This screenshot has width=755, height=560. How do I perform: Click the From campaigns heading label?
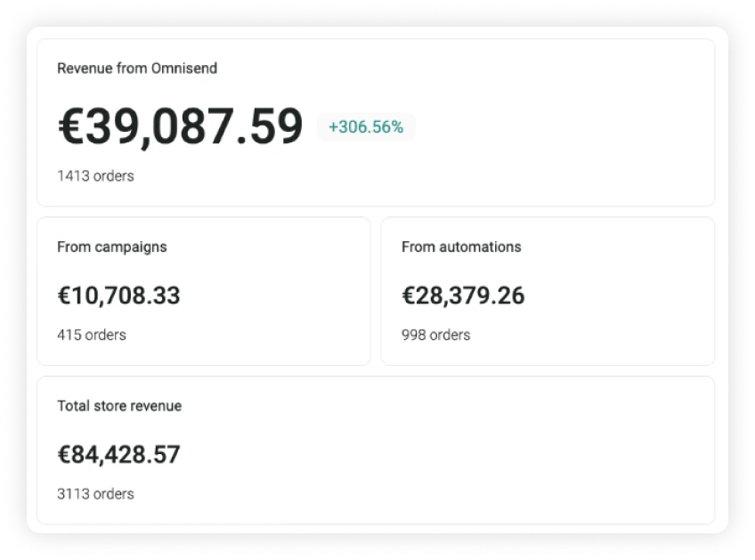click(x=111, y=247)
